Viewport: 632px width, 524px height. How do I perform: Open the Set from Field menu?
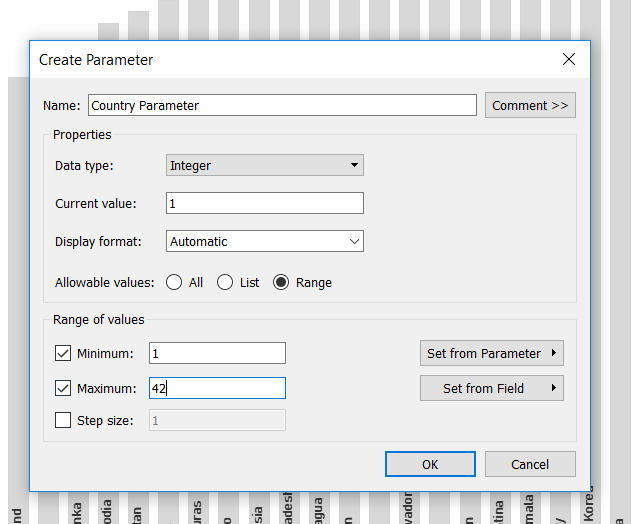click(491, 388)
